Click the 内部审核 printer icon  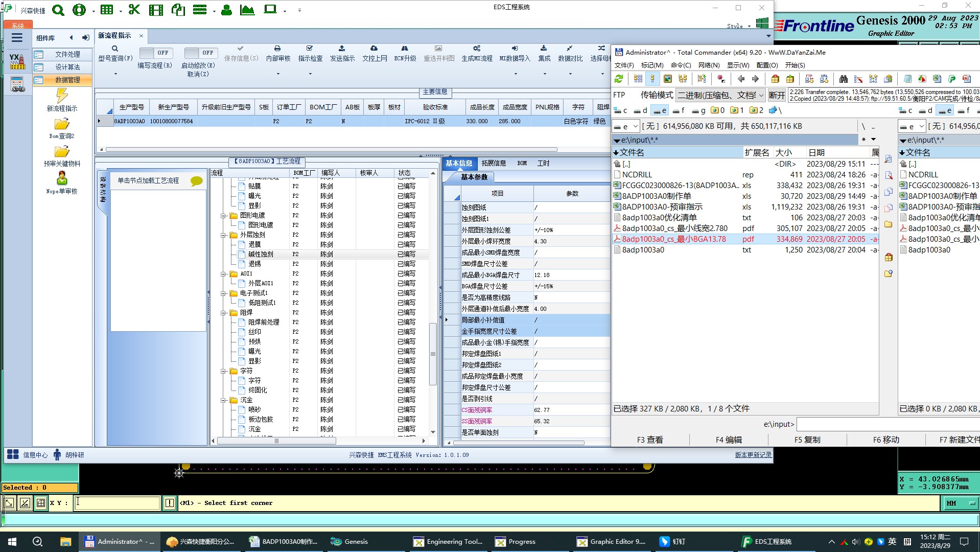point(277,48)
